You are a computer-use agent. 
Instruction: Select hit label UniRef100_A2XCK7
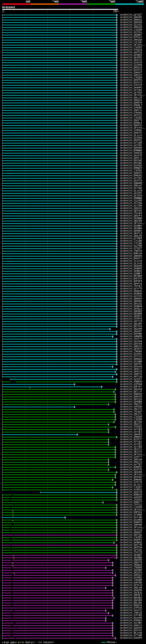click(x=131, y=379)
